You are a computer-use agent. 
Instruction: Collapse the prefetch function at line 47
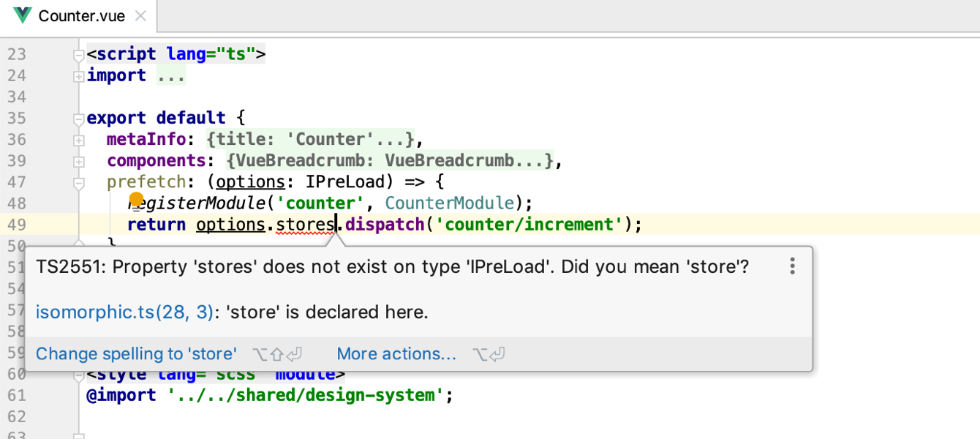(79, 182)
